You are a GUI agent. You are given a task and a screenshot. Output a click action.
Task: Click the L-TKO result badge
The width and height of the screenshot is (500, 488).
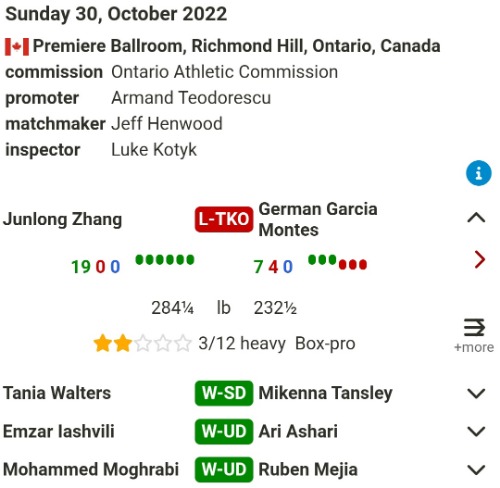[224, 219]
